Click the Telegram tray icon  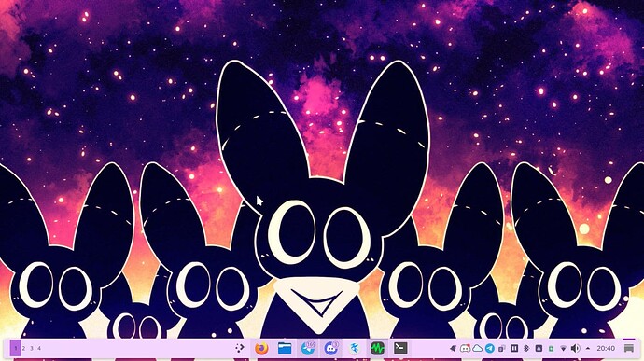[490, 348]
